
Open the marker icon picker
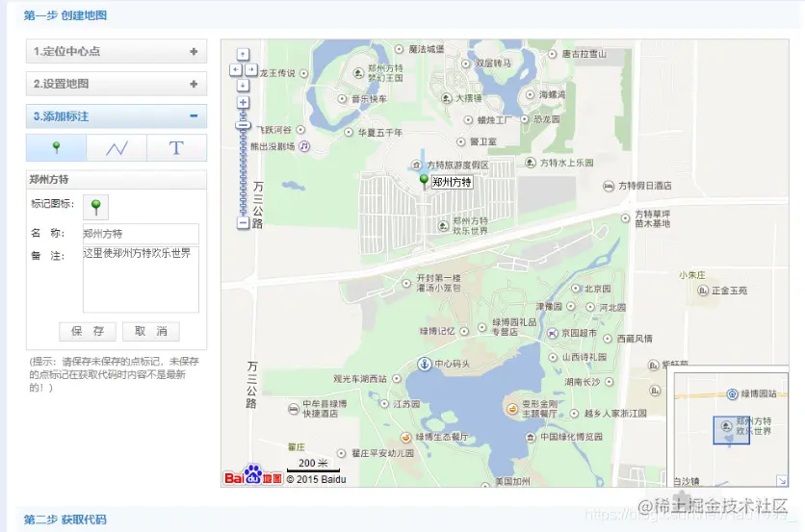coord(96,207)
